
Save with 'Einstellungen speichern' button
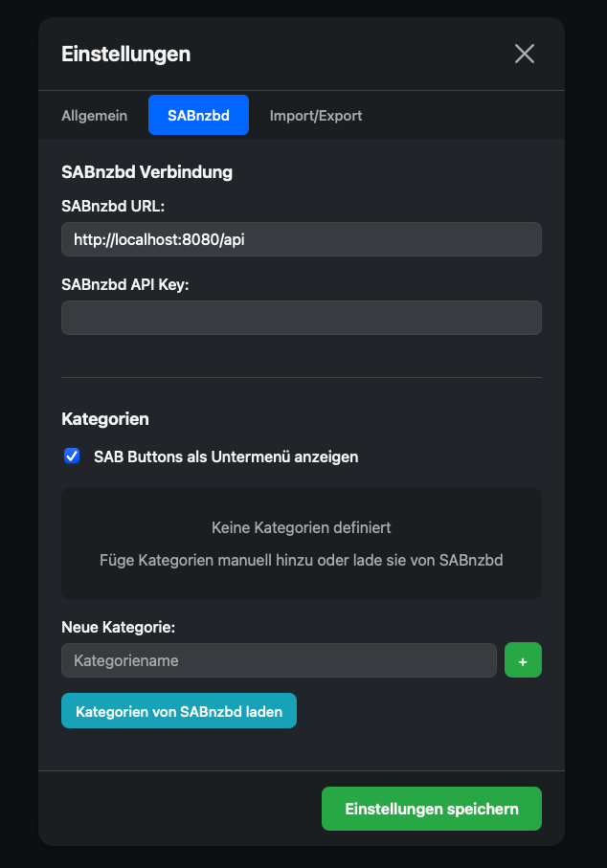(432, 809)
